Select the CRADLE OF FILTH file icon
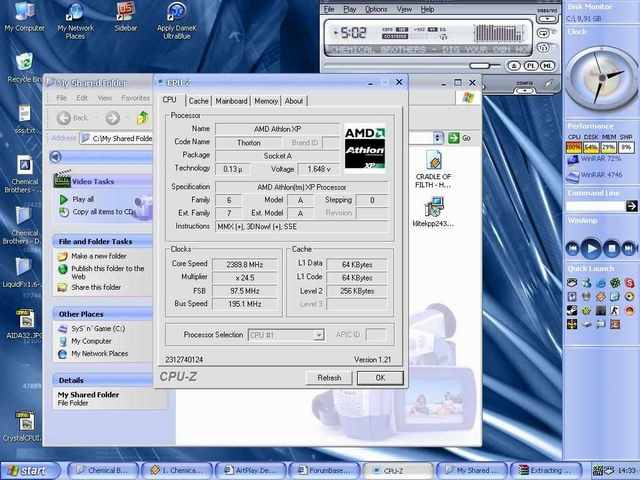Image resolution: width=640 pixels, height=480 pixels. coord(433,169)
